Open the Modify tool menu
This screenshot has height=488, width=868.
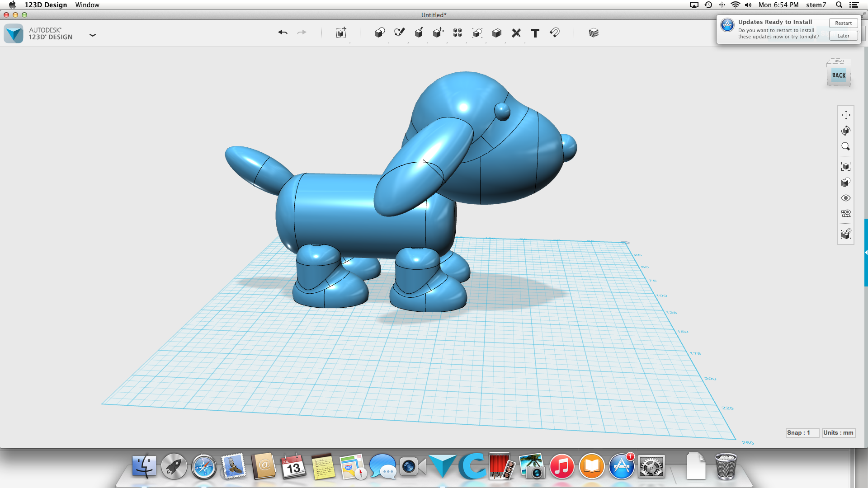pyautogui.click(x=438, y=33)
